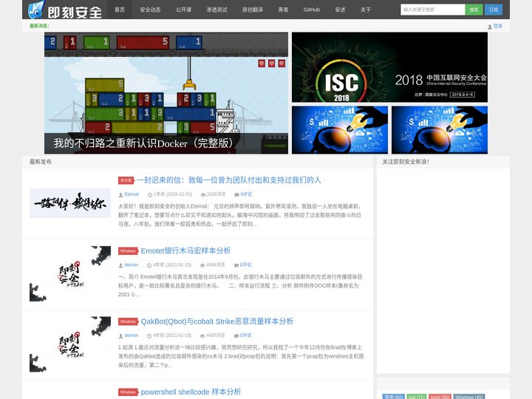The image size is (532, 399).
Task: Open the 原创翻译 menu item
Action: pyautogui.click(x=253, y=10)
